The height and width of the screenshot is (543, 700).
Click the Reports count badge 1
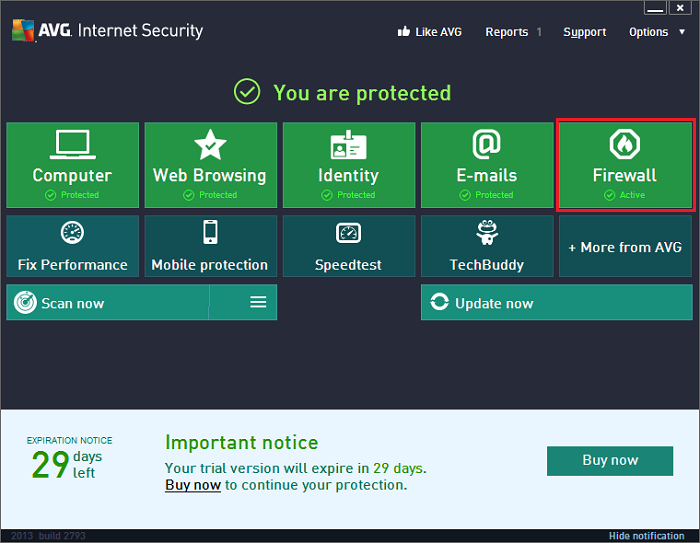[x=539, y=32]
